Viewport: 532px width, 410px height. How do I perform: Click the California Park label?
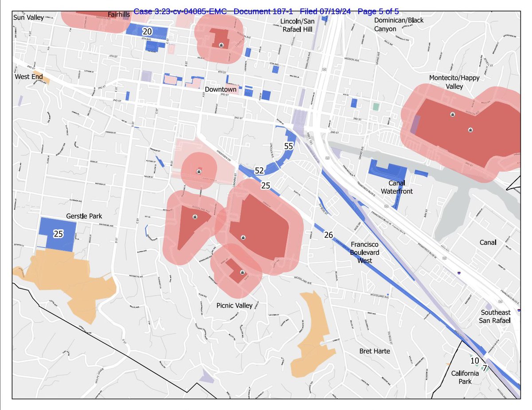coord(465,377)
